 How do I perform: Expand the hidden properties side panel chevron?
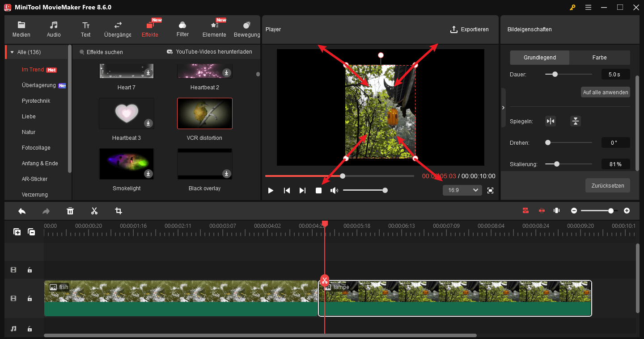tap(503, 107)
